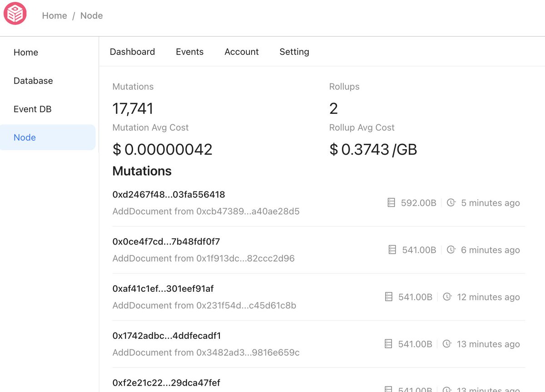Click the size icon on the 0xaf41c1ef row
The height and width of the screenshot is (392, 545).
pos(388,297)
